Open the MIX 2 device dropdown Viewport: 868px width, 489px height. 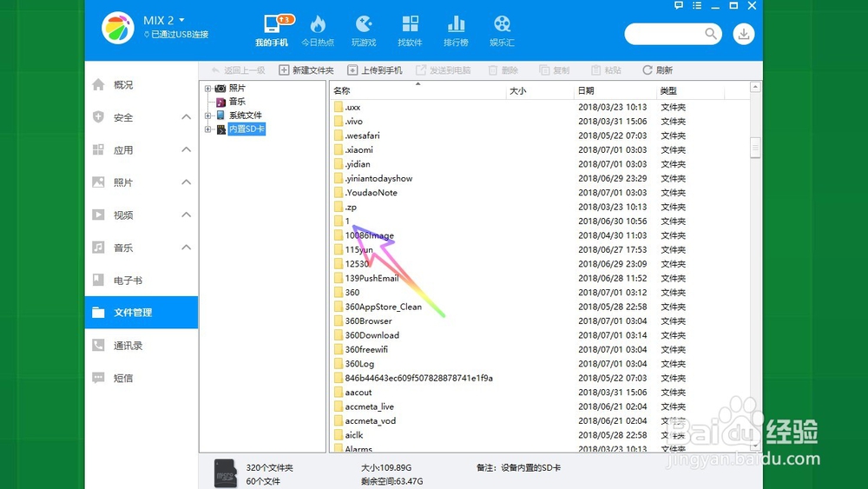pos(164,21)
